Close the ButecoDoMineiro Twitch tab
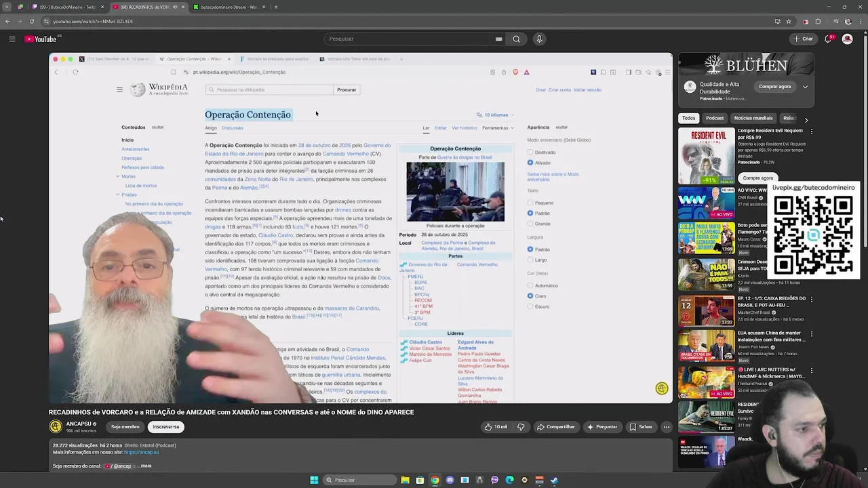 102,7
